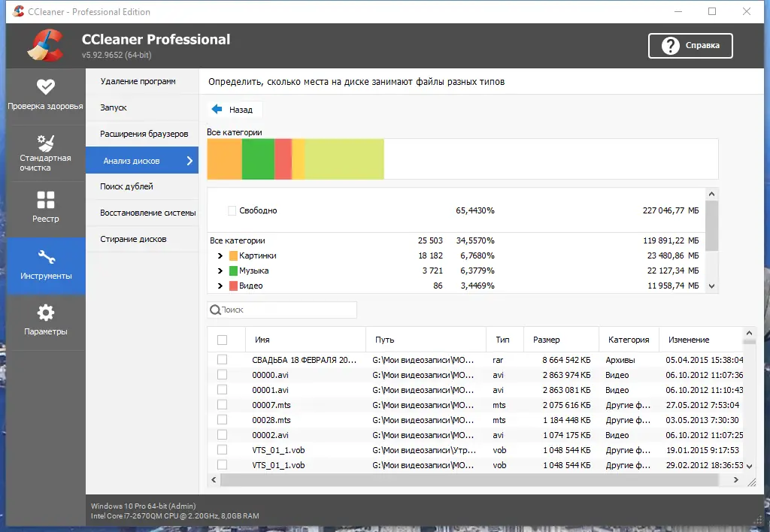Expand the Видео category
The image size is (770, 532).
[x=220, y=286]
